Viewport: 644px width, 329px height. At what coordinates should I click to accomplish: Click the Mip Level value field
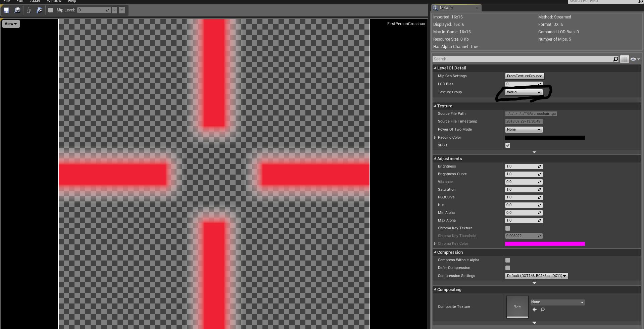pyautogui.click(x=94, y=10)
